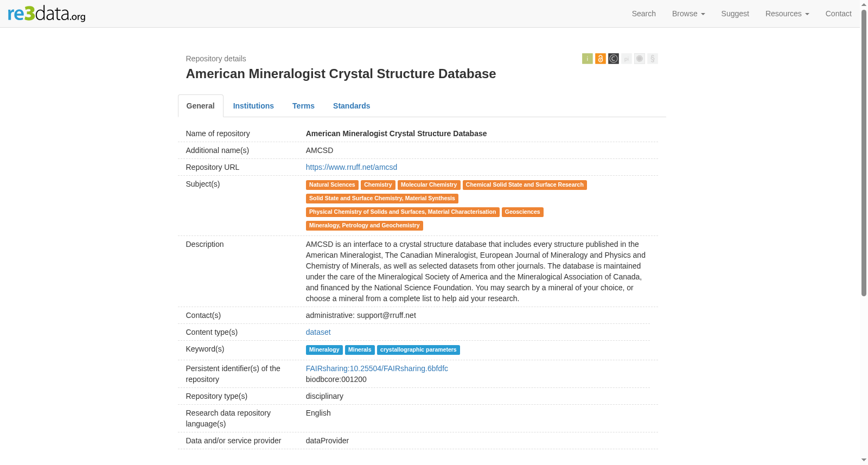Viewport: 868px width, 465px height.
Task: Switch to the Institutions tab
Action: point(253,106)
